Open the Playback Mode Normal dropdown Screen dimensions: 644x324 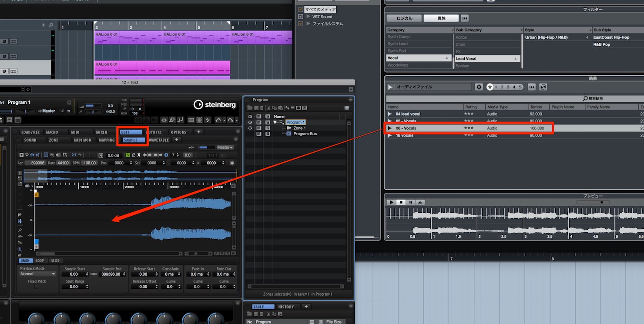click(x=37, y=274)
